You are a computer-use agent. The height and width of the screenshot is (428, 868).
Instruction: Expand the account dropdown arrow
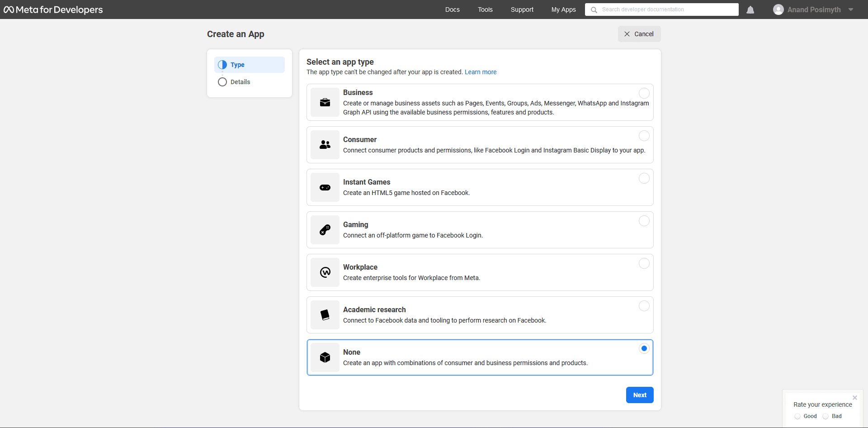coord(851,10)
